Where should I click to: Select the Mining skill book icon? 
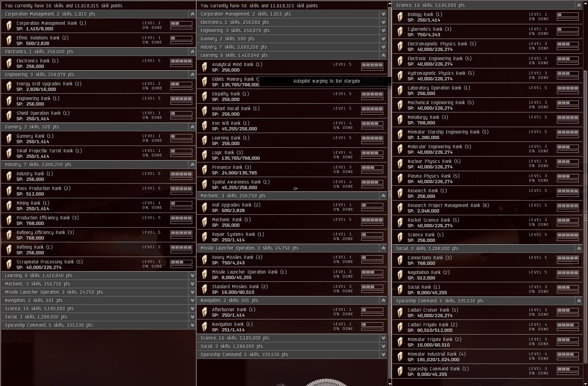(x=9, y=206)
